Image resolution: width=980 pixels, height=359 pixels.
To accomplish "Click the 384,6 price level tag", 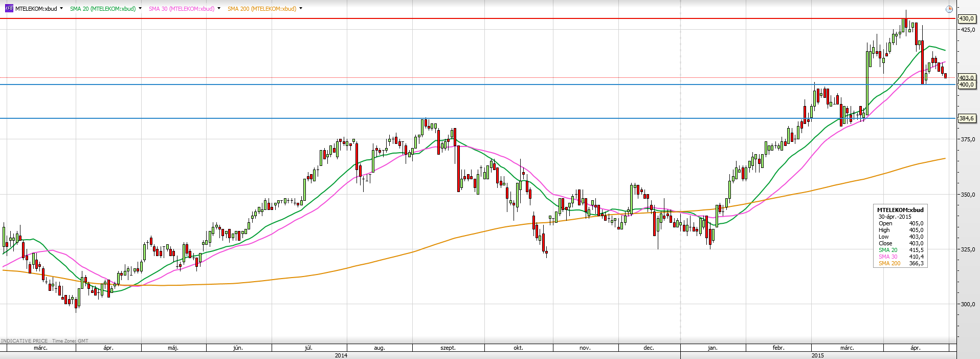I will pyautogui.click(x=966, y=118).
